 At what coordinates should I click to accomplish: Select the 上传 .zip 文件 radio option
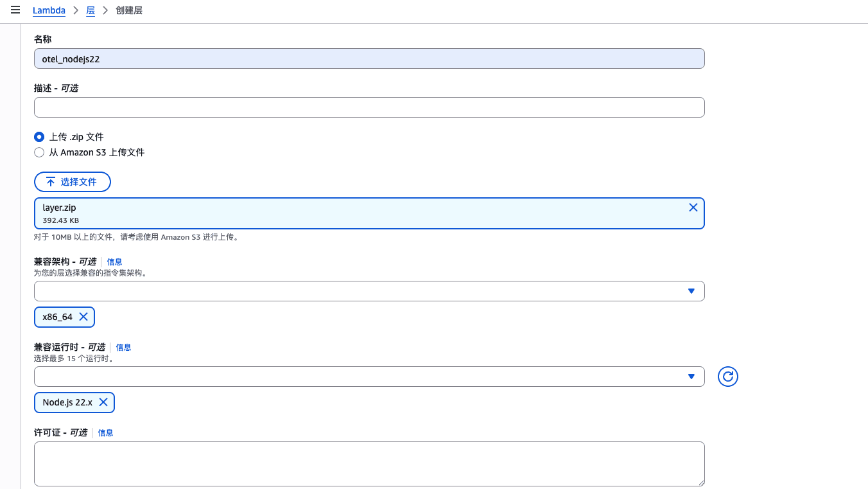(x=39, y=137)
